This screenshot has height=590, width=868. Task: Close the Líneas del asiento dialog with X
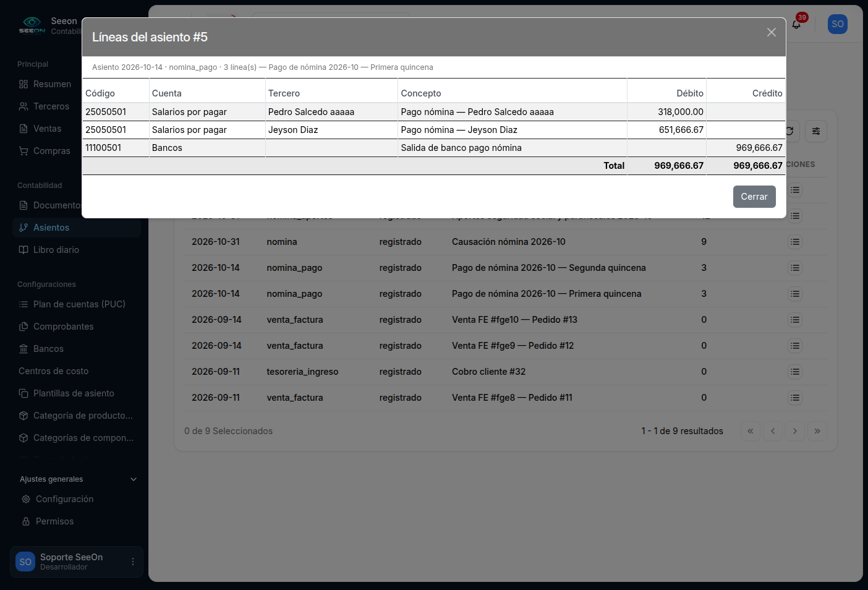pos(772,32)
